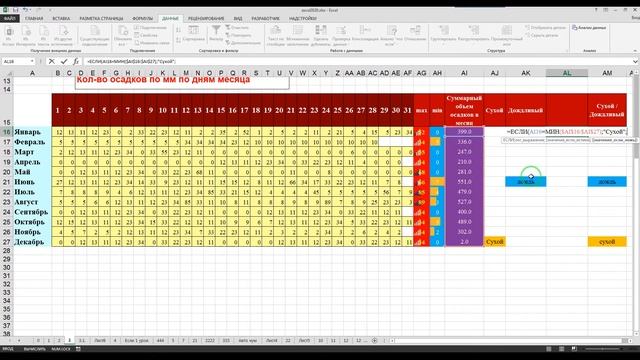Switch to the View ribbon tab
This screenshot has width=640, height=360.
click(x=238, y=18)
